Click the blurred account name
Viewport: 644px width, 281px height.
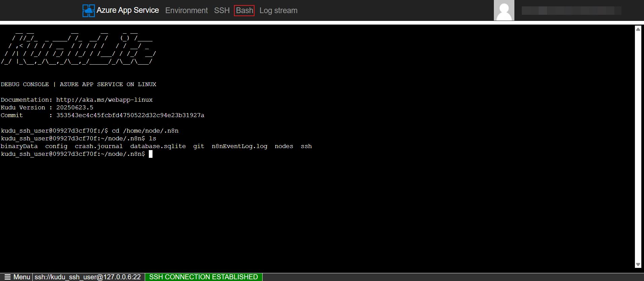pos(571,10)
